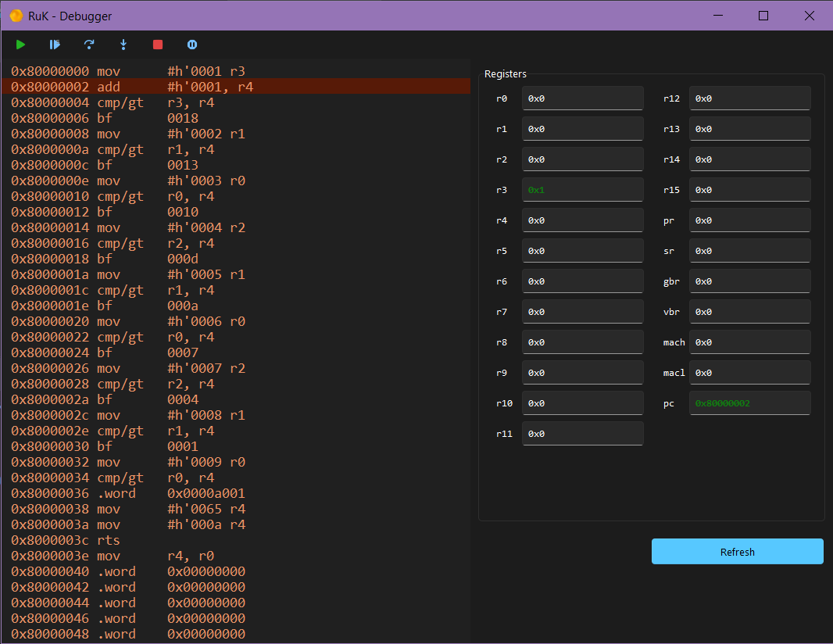
Task: Click the Step Into down-arrow icon
Action: [x=123, y=45]
